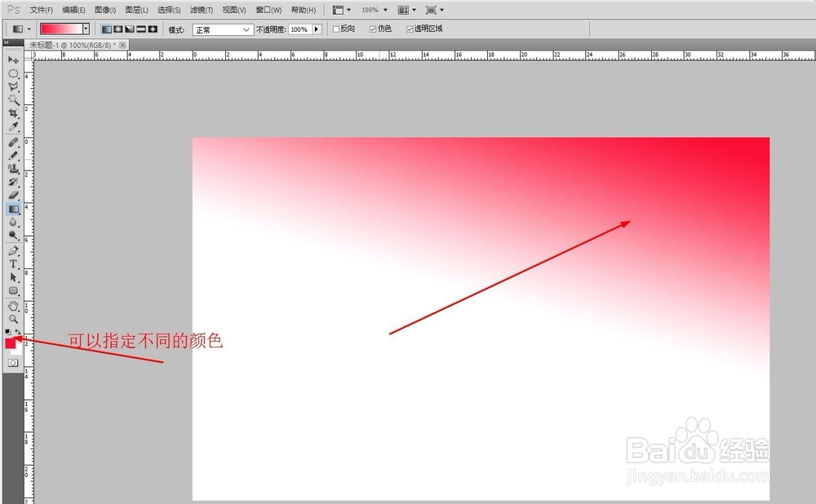816x504 pixels.
Task: Select the Dodge tool
Action: [x=13, y=235]
